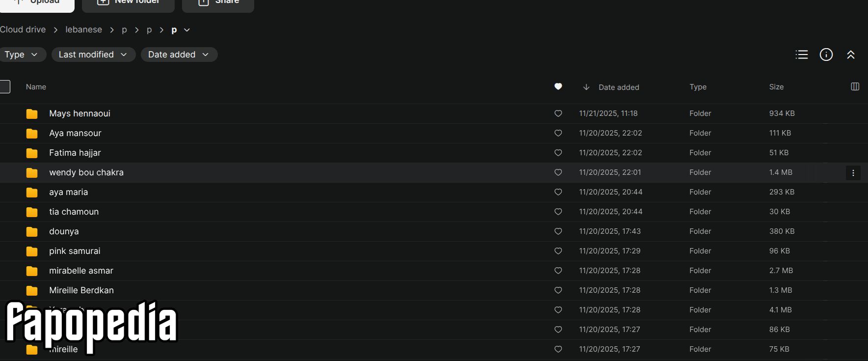Click the favorites heart column header
Screen dimensions: 868x361
point(558,86)
